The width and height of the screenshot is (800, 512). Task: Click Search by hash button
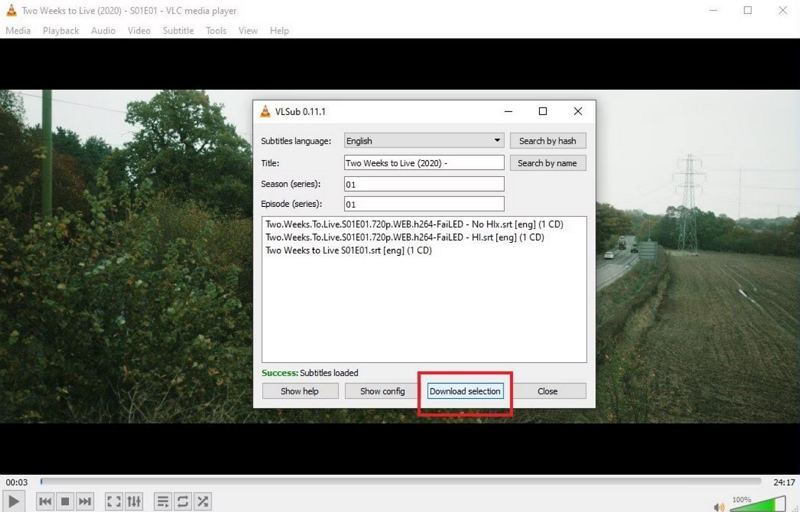(547, 141)
